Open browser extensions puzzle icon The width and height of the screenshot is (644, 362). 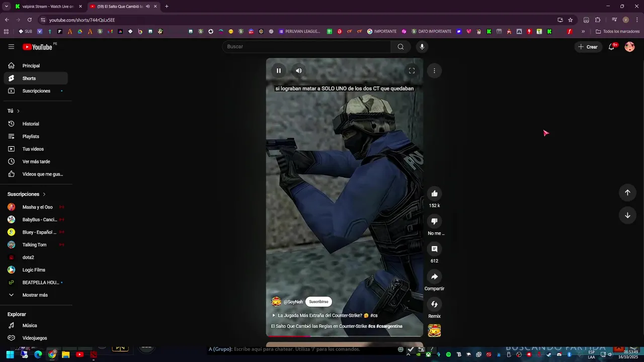pyautogui.click(x=598, y=20)
